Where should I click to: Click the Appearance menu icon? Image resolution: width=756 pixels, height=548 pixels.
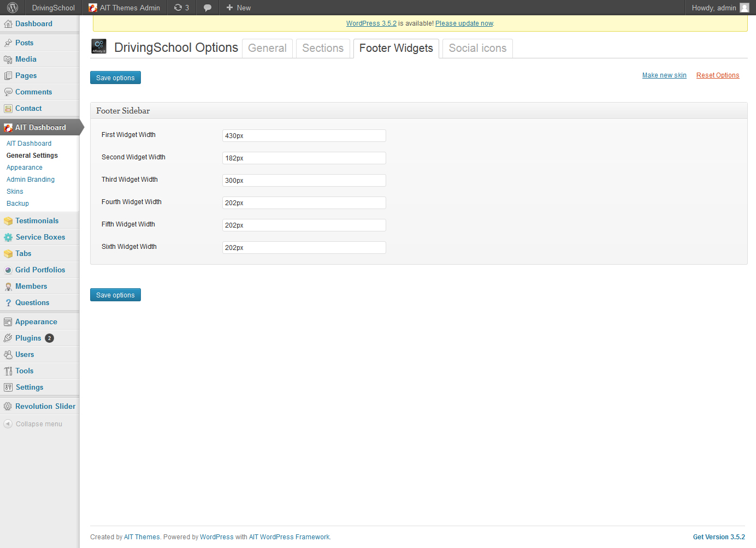point(8,322)
